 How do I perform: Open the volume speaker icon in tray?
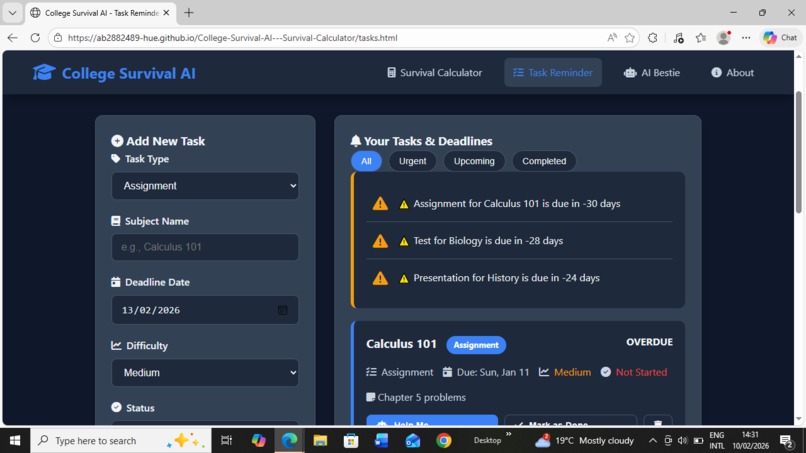pos(683,441)
